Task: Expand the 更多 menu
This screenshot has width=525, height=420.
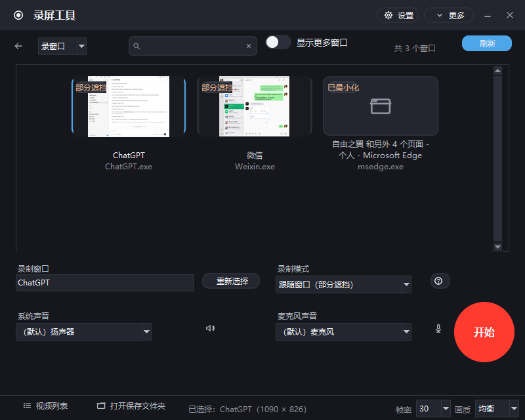Action: tap(449, 15)
